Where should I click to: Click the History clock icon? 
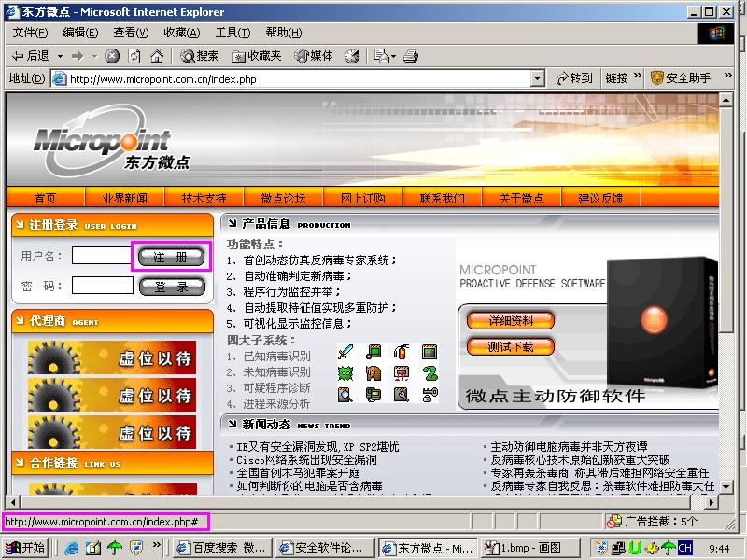[352, 56]
